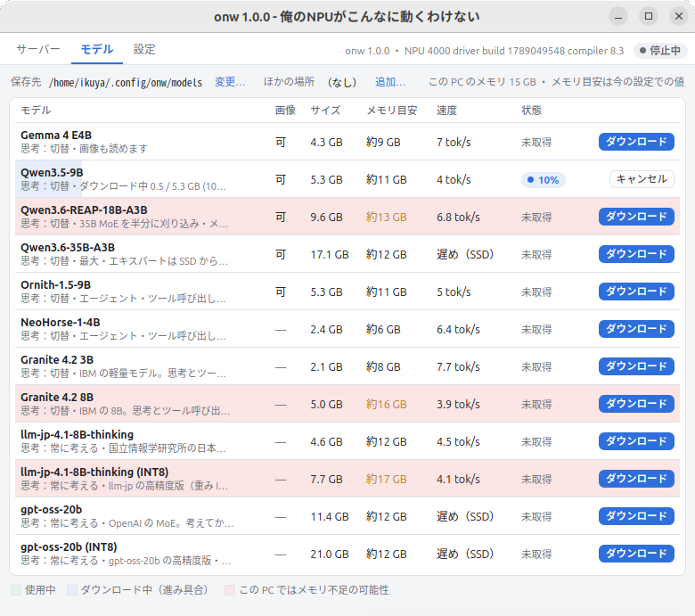Screen dimensions: 695x616
Task: Click the 7 tok/s speed value
Action: [x=454, y=143]
